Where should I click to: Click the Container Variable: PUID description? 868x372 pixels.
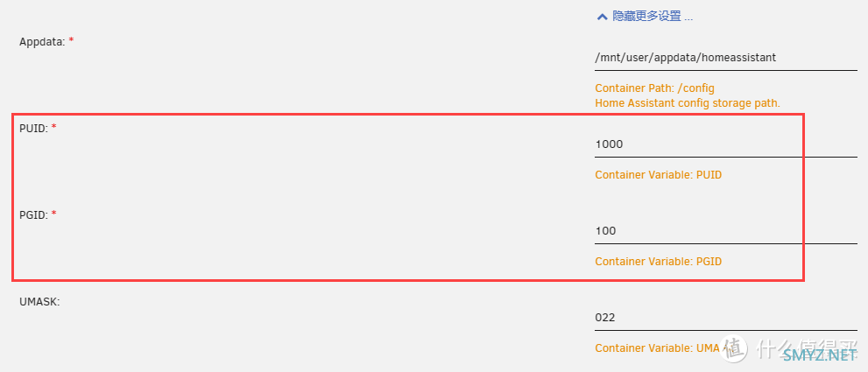pos(658,175)
